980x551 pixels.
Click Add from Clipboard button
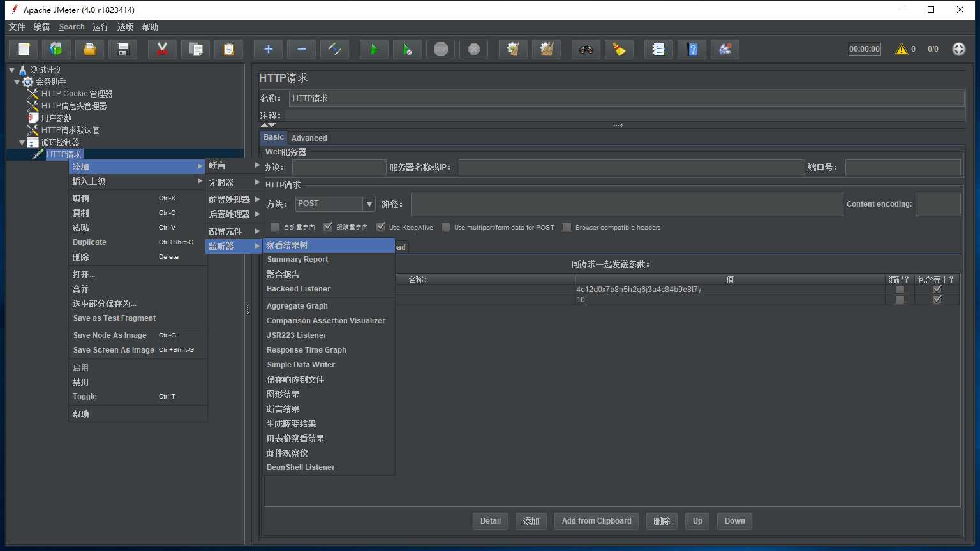pos(597,521)
